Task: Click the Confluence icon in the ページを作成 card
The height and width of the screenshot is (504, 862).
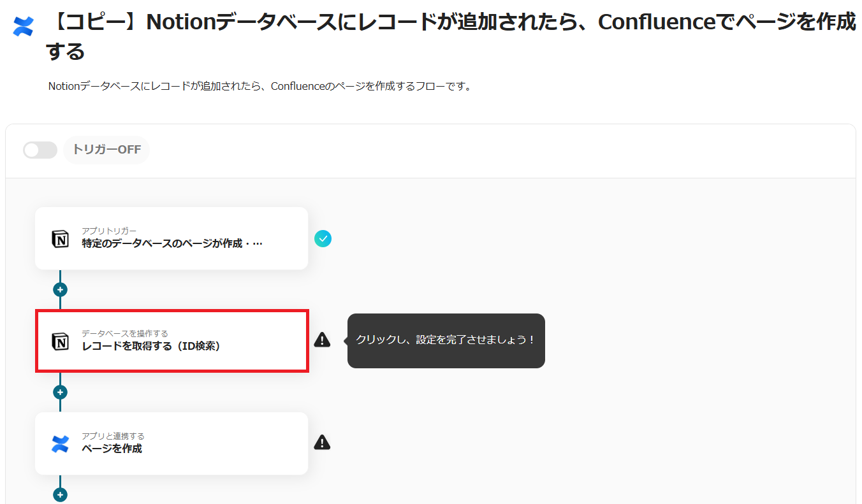Action: [x=60, y=444]
